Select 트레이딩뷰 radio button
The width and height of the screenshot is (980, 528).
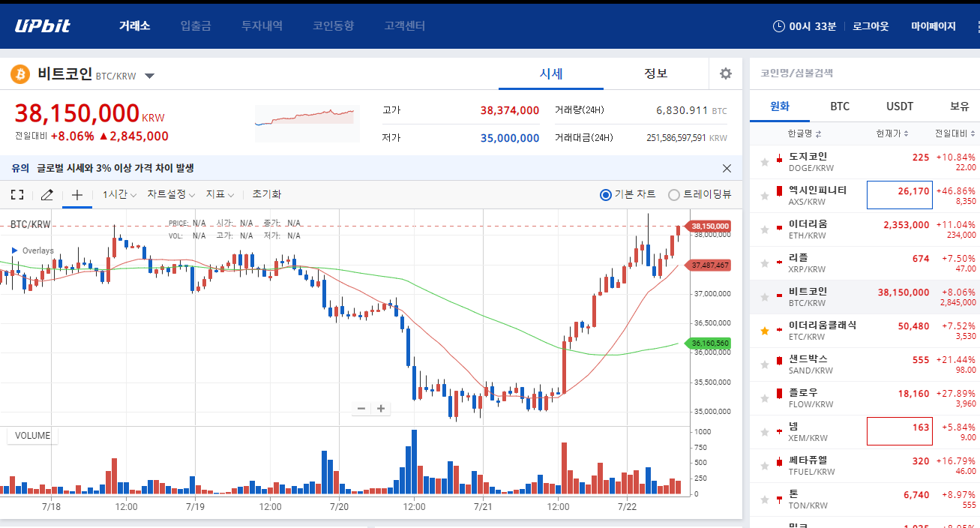tap(674, 194)
